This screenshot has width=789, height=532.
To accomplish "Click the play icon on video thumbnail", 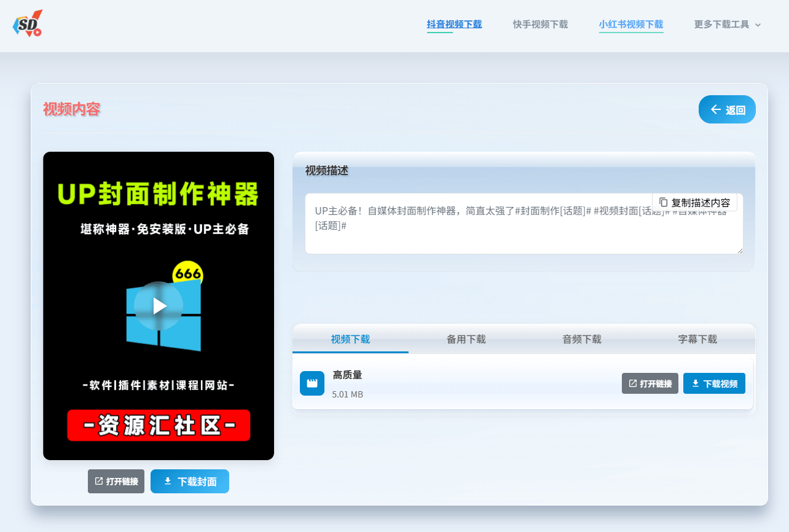I will pos(159,305).
